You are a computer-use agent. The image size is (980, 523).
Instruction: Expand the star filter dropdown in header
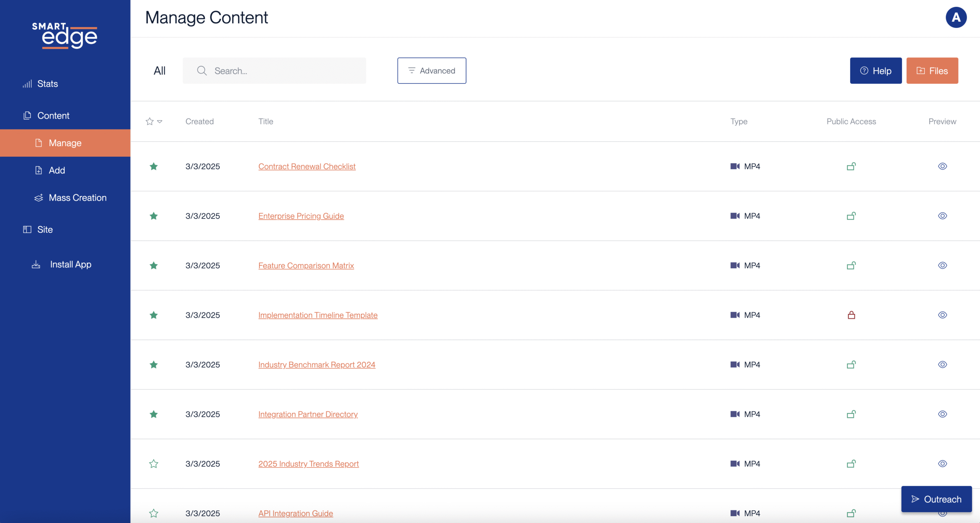click(x=160, y=121)
